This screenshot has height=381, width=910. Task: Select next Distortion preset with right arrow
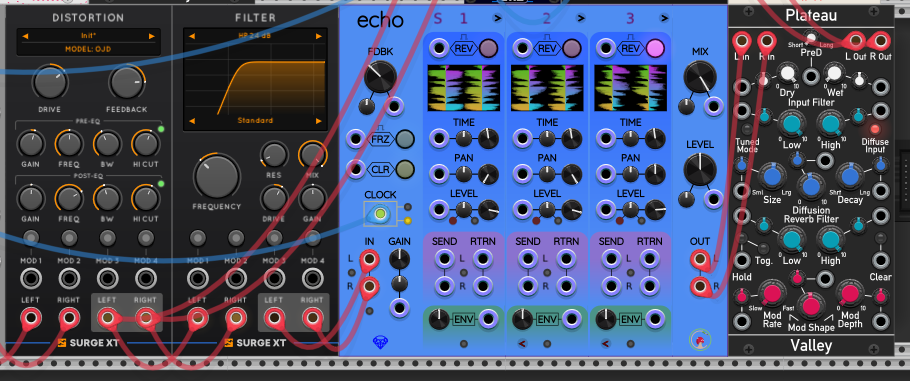point(151,36)
